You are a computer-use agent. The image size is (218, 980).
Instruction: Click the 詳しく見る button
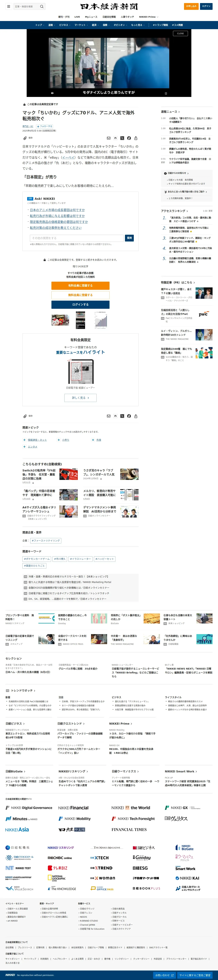pyautogui.click(x=80, y=398)
